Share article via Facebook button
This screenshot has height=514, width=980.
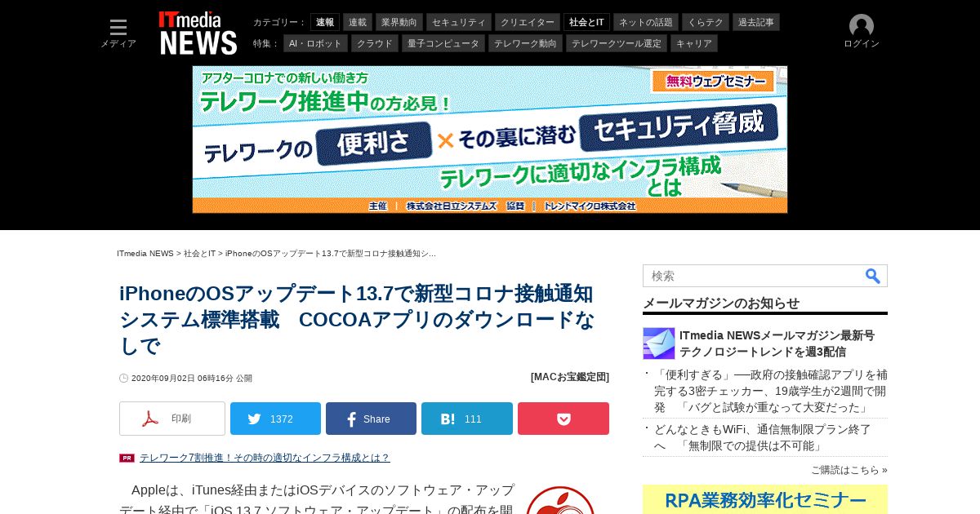[371, 419]
